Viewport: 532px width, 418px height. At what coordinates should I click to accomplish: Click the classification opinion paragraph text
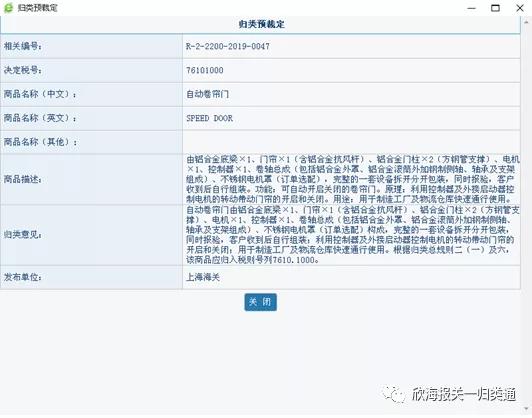[x=353, y=235]
